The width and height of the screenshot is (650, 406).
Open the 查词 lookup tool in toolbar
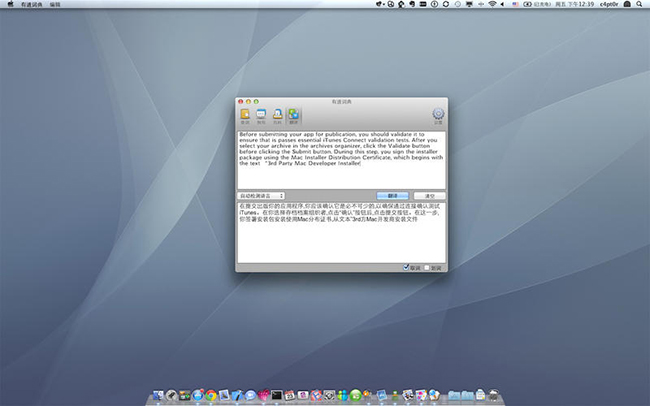click(245, 117)
